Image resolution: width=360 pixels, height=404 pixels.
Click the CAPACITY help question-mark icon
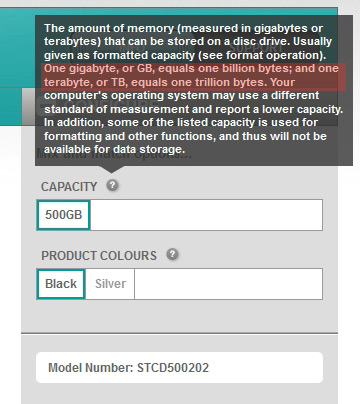coord(112,185)
